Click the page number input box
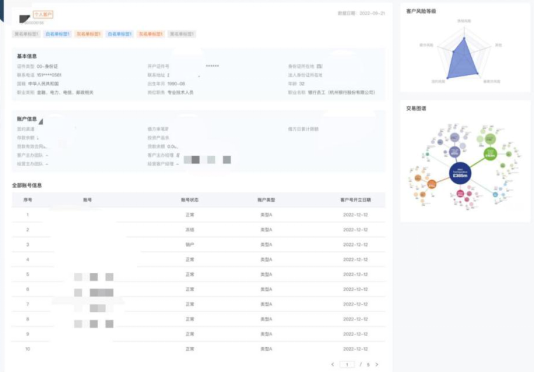This screenshot has width=534, height=373. (x=347, y=364)
